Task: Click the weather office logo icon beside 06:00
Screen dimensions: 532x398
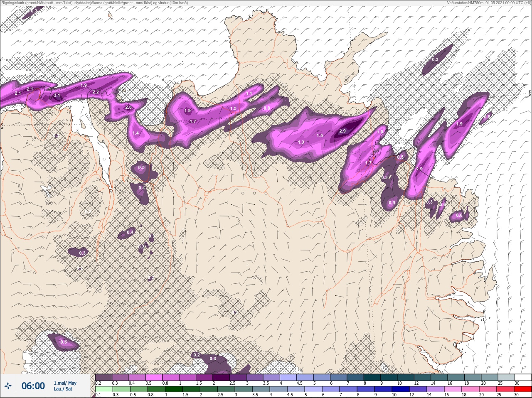Action: [x=8, y=386]
